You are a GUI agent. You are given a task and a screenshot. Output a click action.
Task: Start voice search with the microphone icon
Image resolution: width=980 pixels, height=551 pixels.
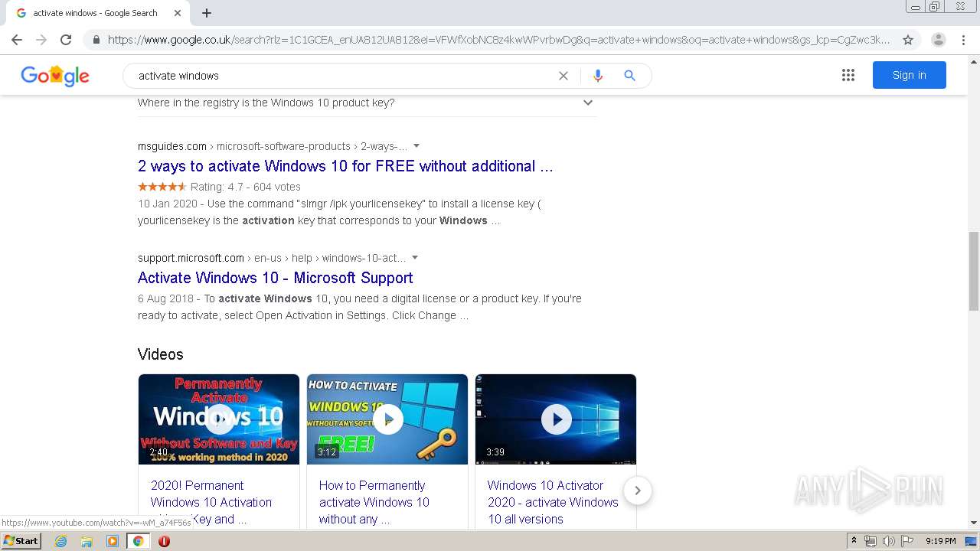(598, 76)
